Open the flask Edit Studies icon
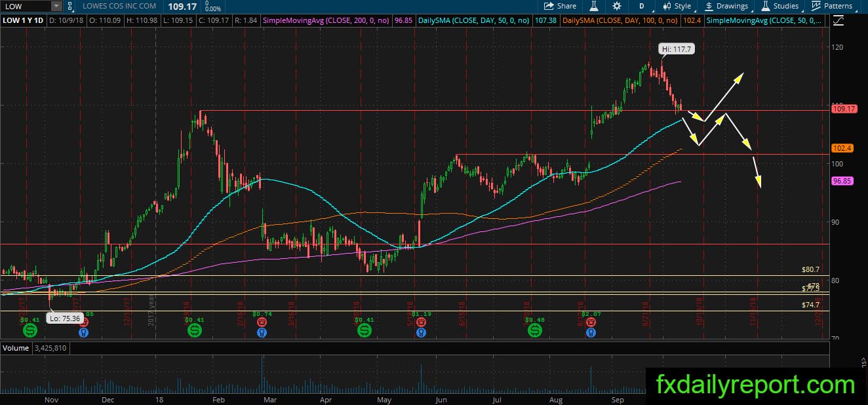 coord(593,6)
